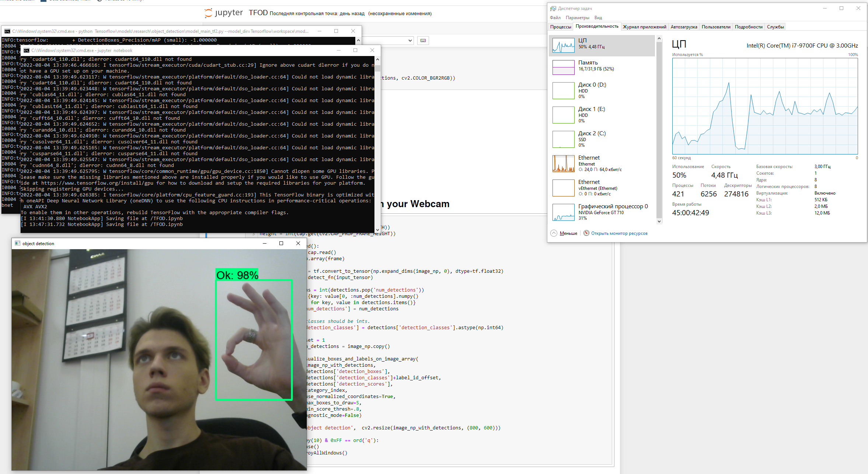Click the 12,0 МБ L3 cache value
This screenshot has height=474, width=868.
822,213
